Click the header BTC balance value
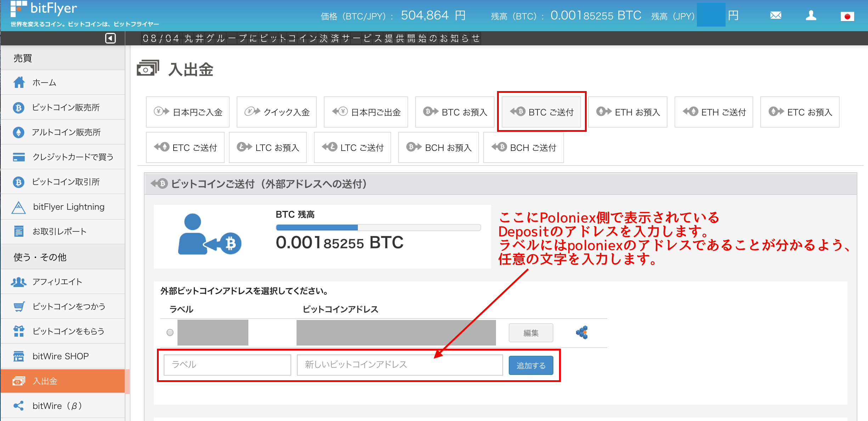The image size is (868, 421). pyautogui.click(x=596, y=16)
